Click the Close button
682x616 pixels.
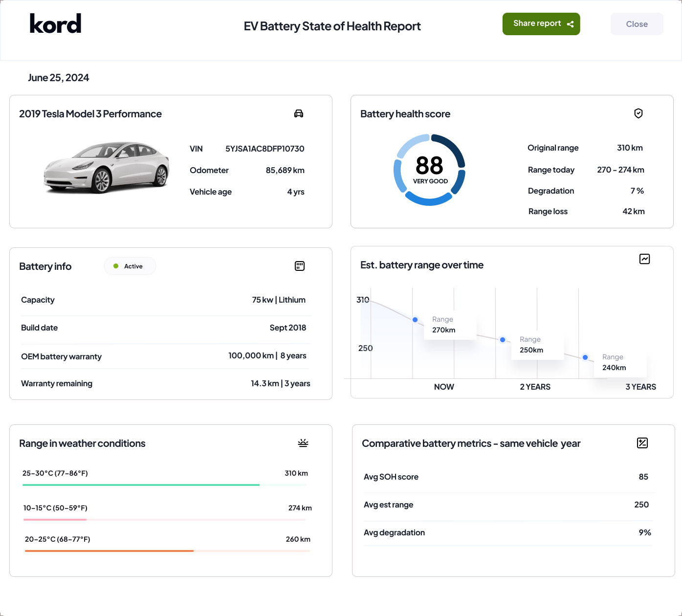[637, 23]
